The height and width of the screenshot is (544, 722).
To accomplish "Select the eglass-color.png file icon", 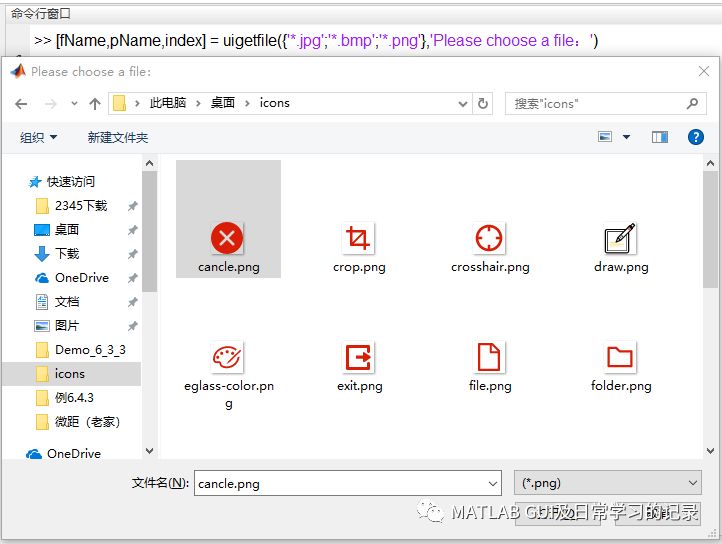I will [x=227, y=357].
